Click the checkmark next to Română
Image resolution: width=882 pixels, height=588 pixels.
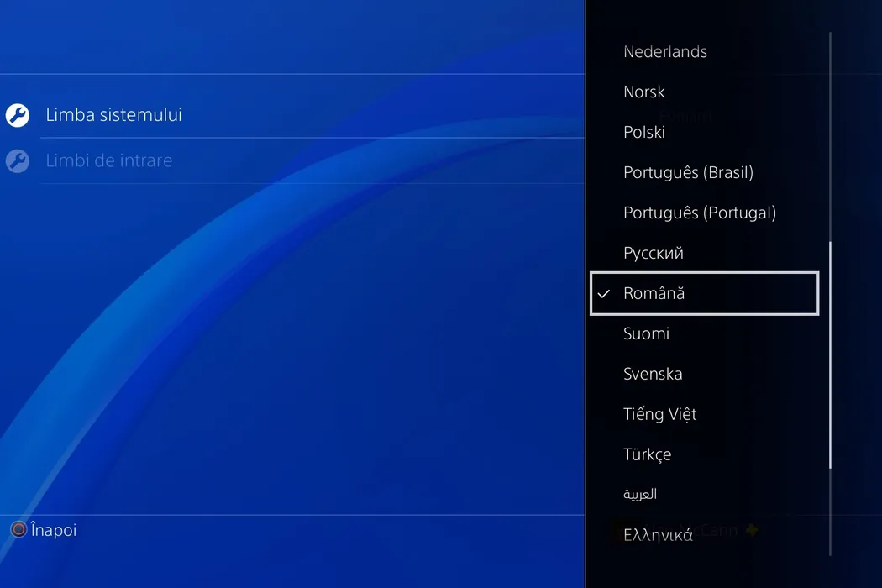point(603,294)
